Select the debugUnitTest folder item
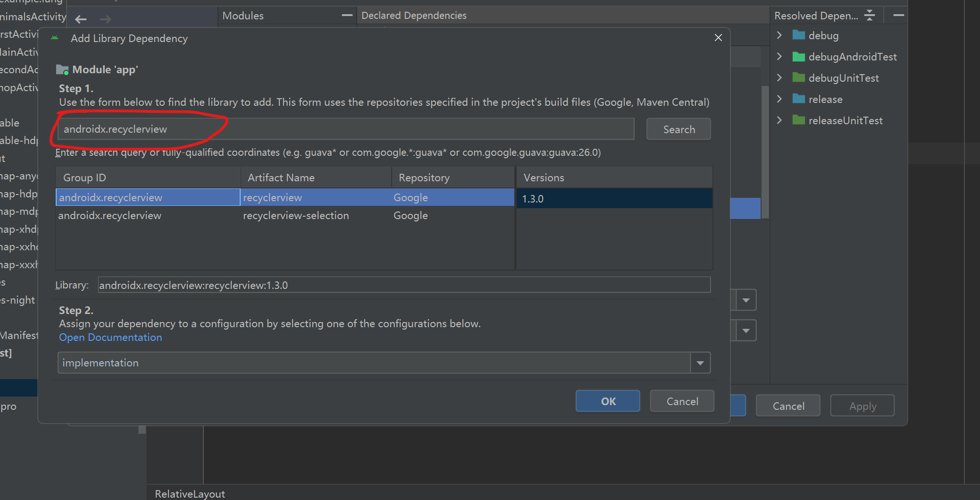 [x=836, y=78]
